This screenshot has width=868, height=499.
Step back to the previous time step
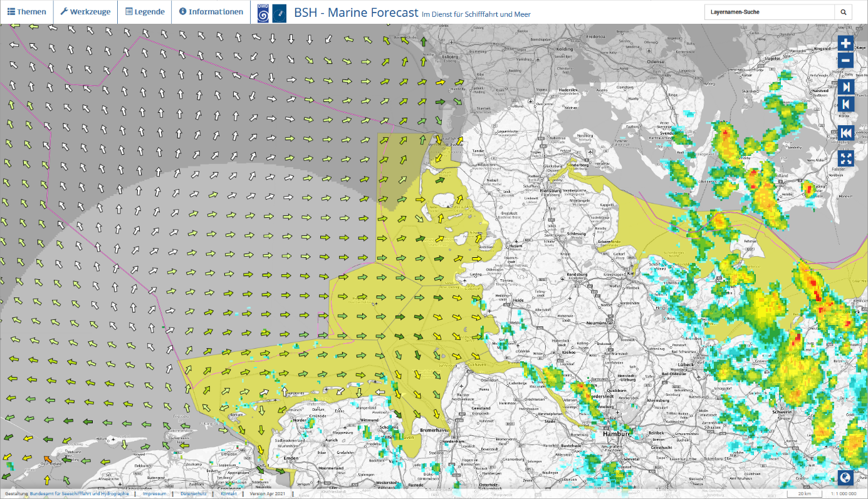coord(846,104)
